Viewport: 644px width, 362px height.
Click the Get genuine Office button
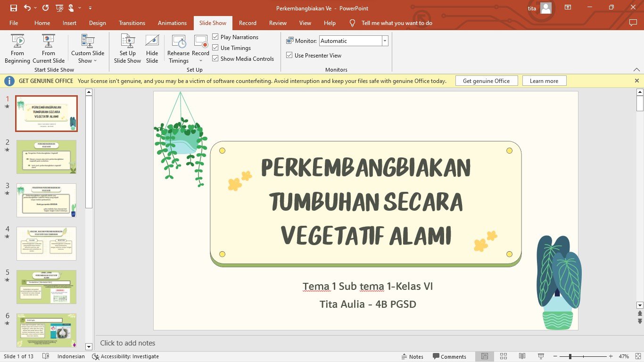(486, 81)
